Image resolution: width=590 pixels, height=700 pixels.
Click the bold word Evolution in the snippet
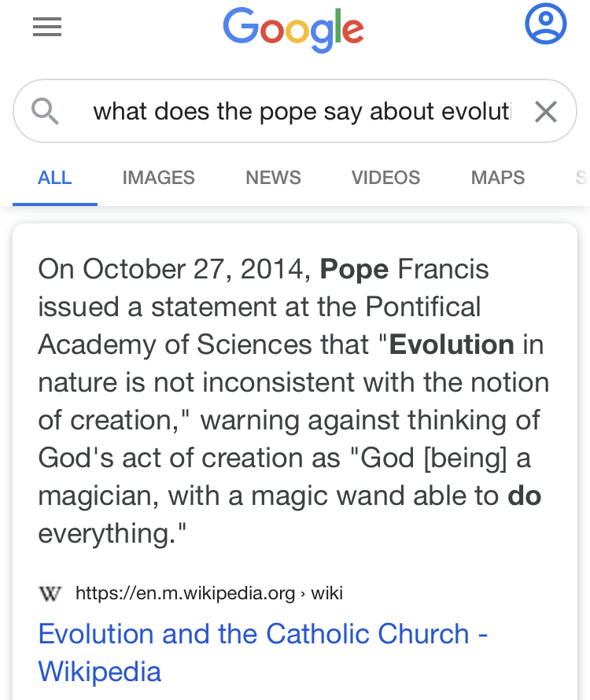(x=452, y=344)
